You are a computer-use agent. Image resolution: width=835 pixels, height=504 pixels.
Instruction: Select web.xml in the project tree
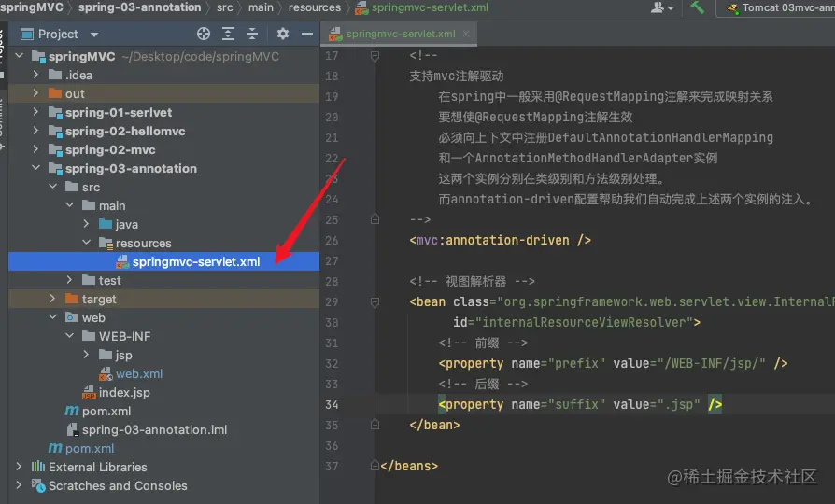pos(139,373)
